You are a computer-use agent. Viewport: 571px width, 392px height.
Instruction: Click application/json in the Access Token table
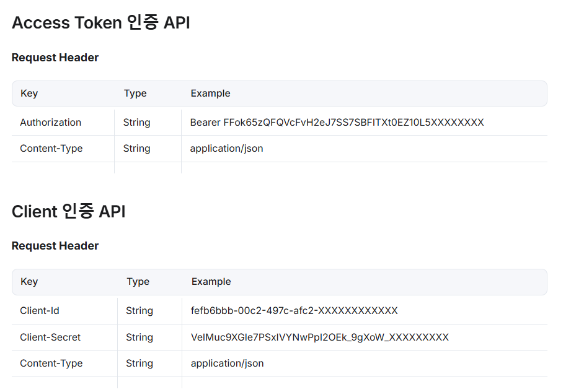coord(226,149)
